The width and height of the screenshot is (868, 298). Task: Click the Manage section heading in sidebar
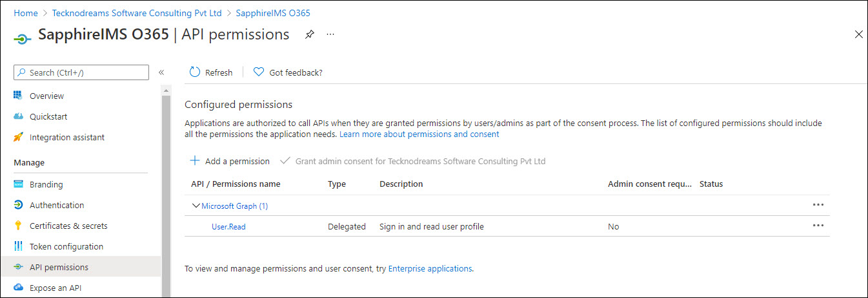click(29, 163)
